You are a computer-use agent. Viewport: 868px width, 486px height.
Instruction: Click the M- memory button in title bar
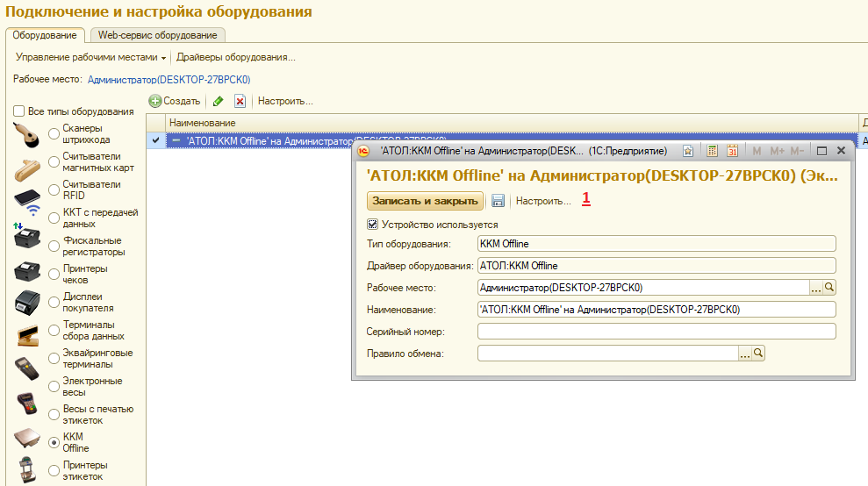[797, 151]
